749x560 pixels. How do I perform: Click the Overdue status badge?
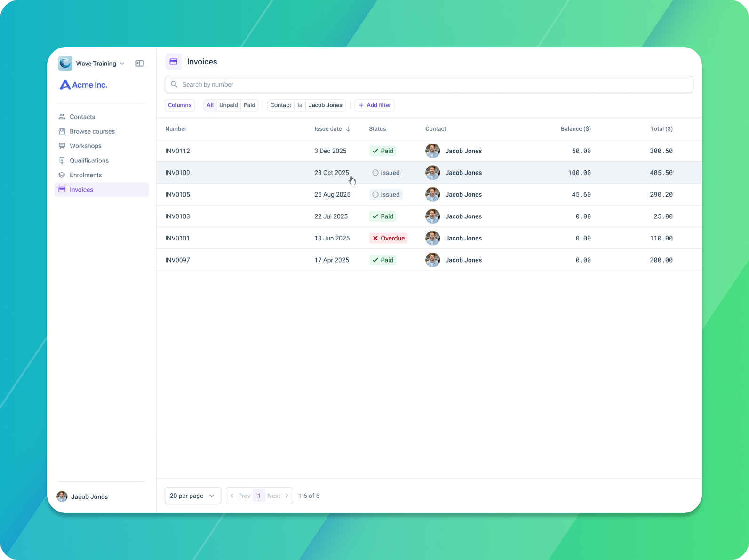[x=388, y=238]
